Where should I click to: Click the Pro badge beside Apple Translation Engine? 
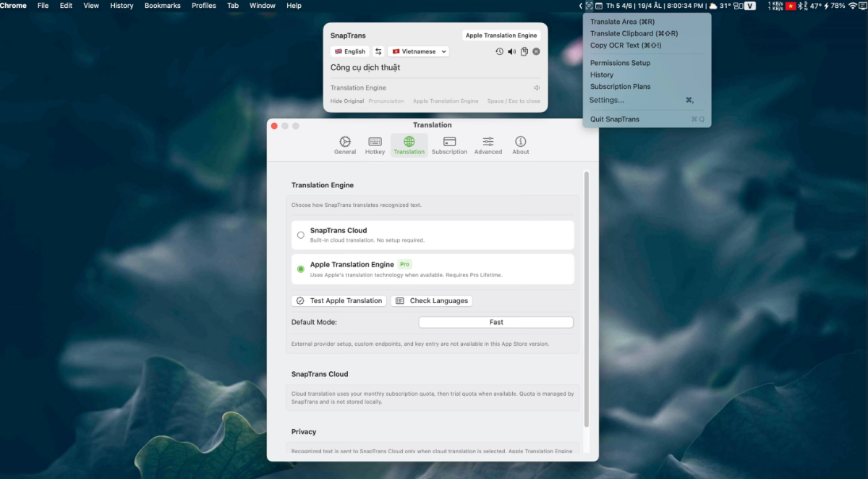405,264
